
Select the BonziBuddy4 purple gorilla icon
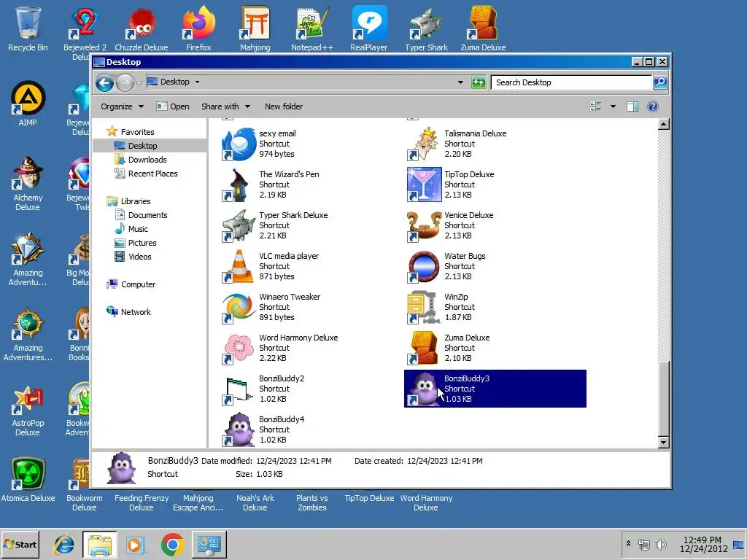click(239, 429)
